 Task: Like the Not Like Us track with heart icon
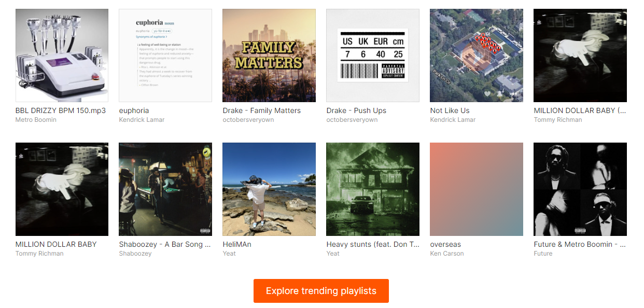click(487, 94)
